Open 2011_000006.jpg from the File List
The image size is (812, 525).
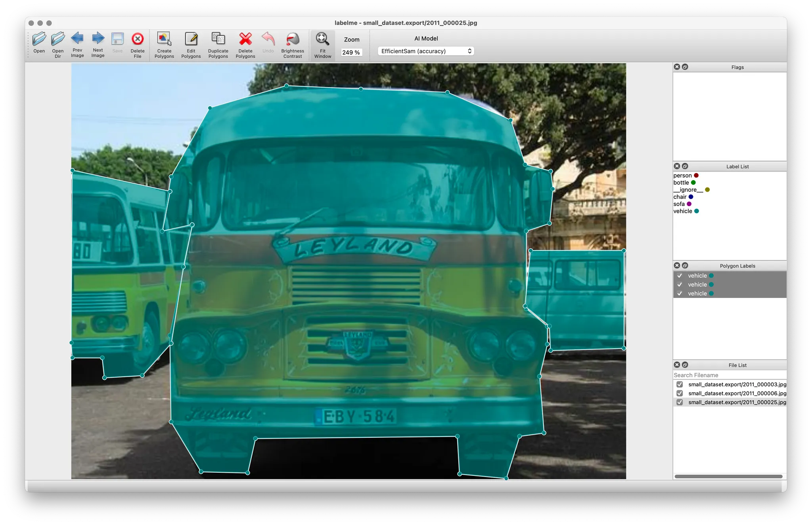pos(737,393)
